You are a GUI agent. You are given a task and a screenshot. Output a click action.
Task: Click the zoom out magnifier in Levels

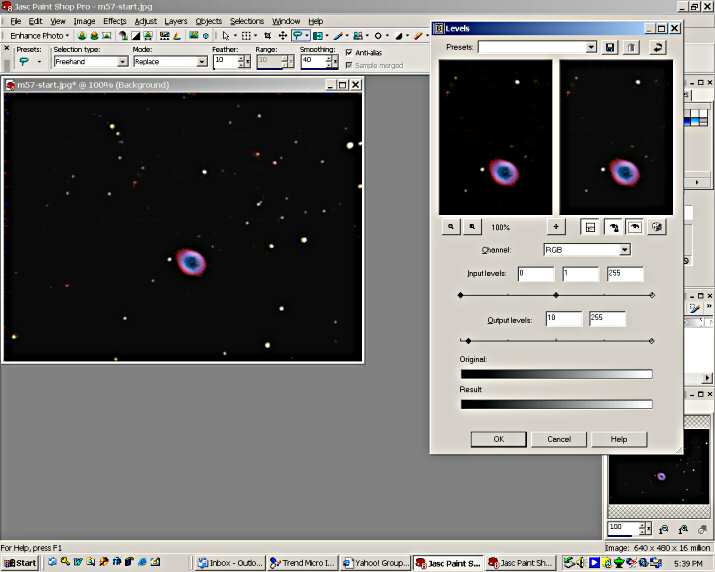point(452,227)
